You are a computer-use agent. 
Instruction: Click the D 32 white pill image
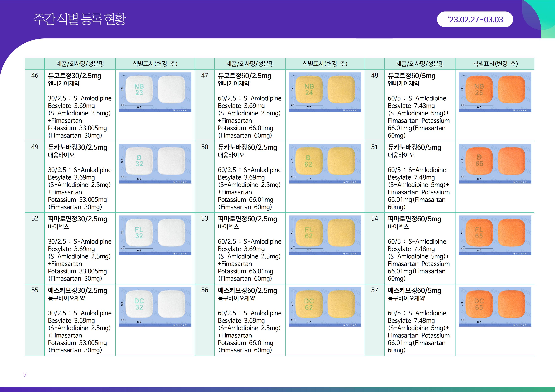[155, 163]
